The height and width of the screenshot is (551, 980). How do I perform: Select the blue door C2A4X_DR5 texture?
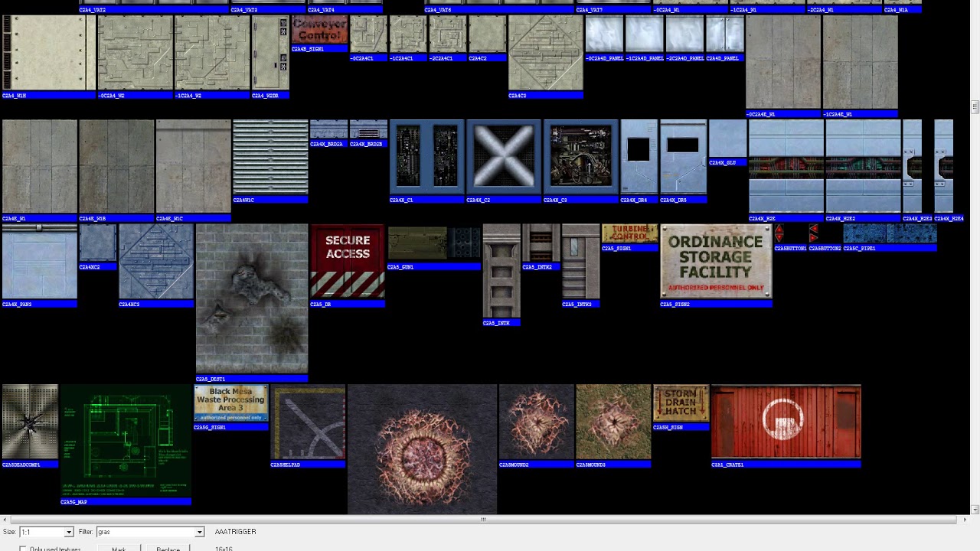683,157
